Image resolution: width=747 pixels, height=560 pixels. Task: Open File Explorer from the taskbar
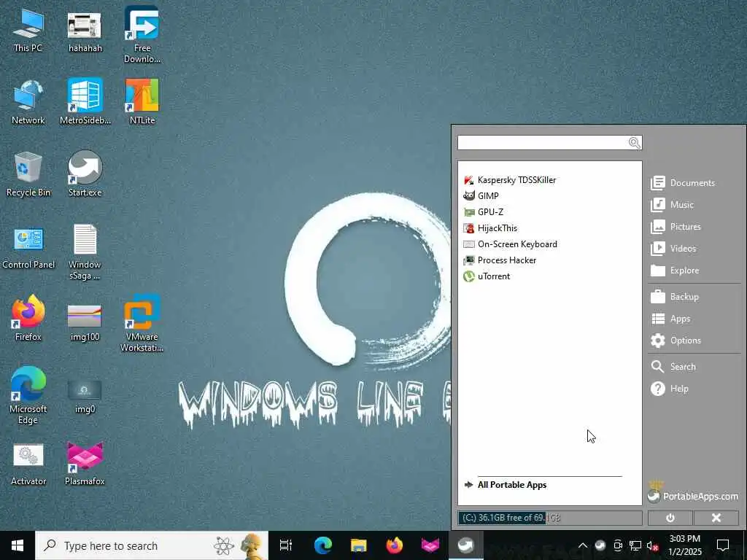coord(358,545)
